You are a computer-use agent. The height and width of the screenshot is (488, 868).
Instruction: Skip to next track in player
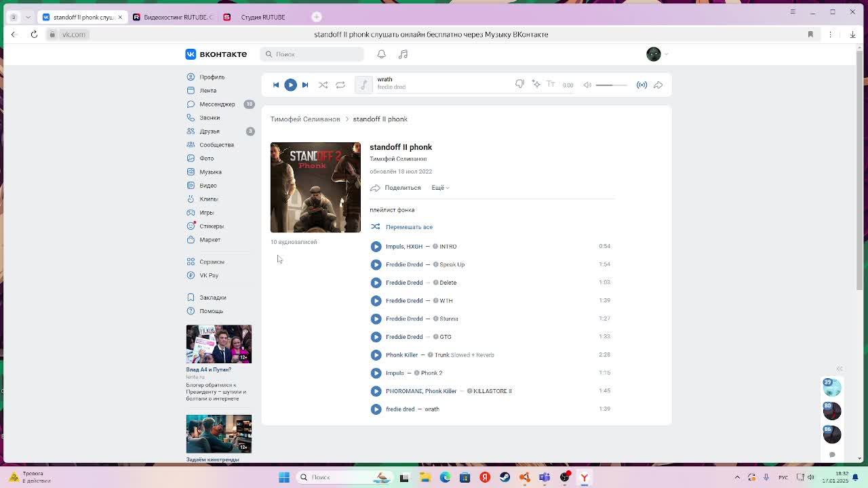(305, 85)
